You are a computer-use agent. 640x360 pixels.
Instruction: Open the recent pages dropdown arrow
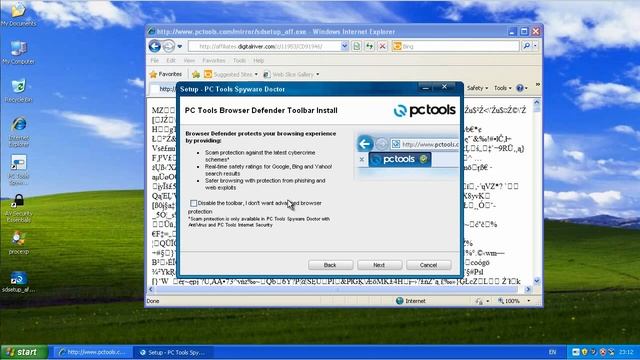tap(180, 47)
